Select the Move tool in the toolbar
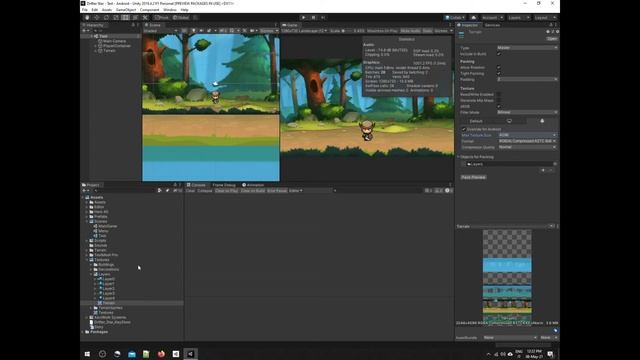Screen dimensions: 640x360 pos(97,18)
